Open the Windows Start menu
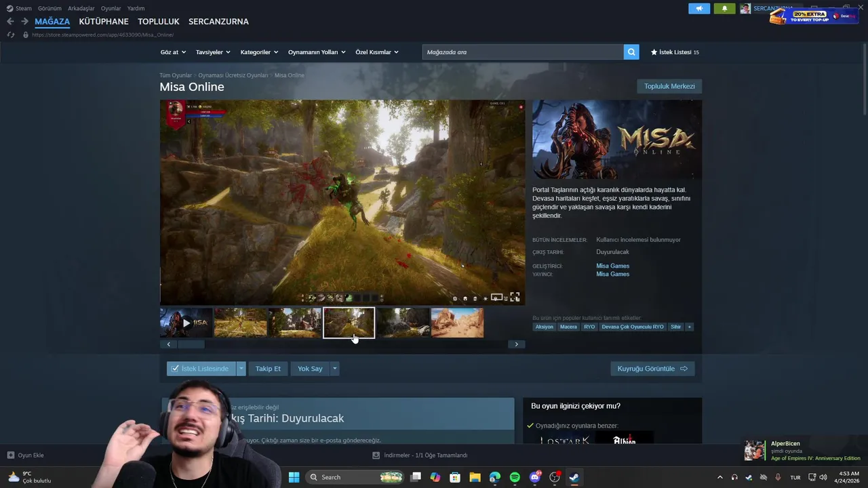 [x=294, y=477]
